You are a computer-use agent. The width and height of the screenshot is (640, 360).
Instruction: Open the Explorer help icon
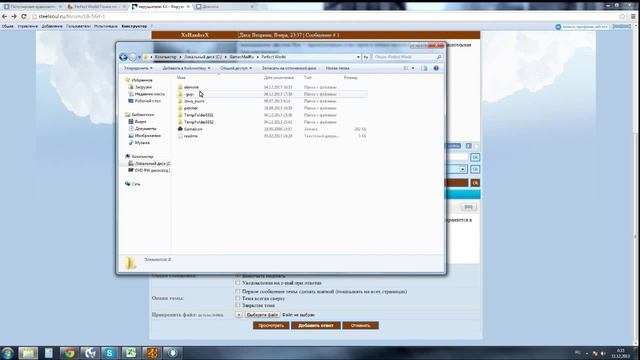click(436, 68)
